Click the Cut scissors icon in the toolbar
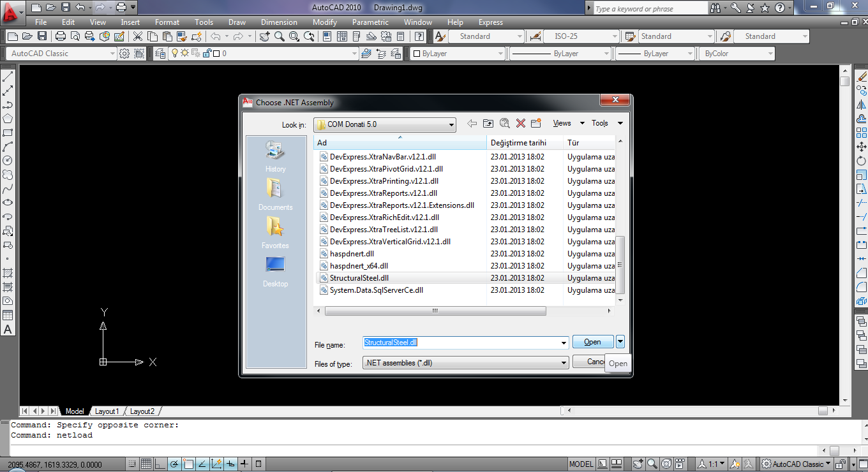This screenshot has width=868, height=472. point(138,36)
